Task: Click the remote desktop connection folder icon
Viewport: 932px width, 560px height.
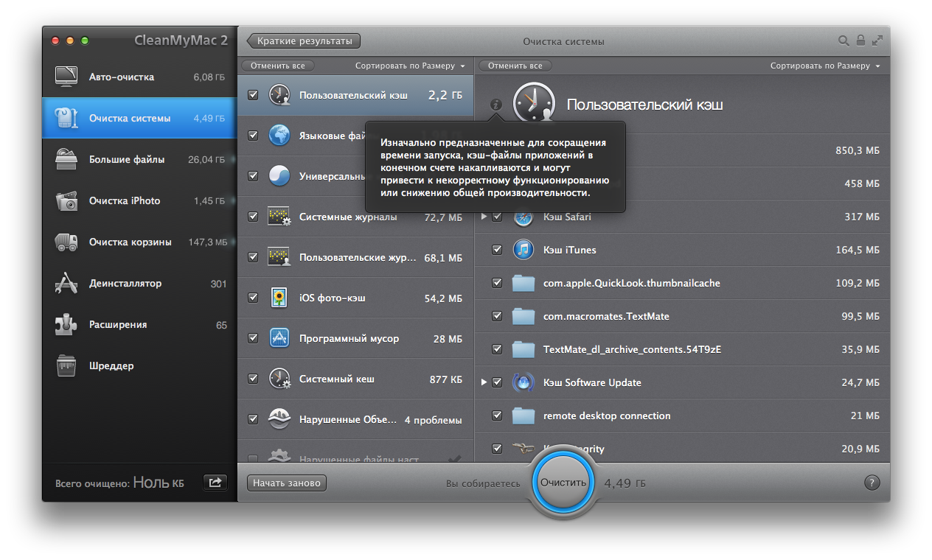Action: (x=524, y=416)
